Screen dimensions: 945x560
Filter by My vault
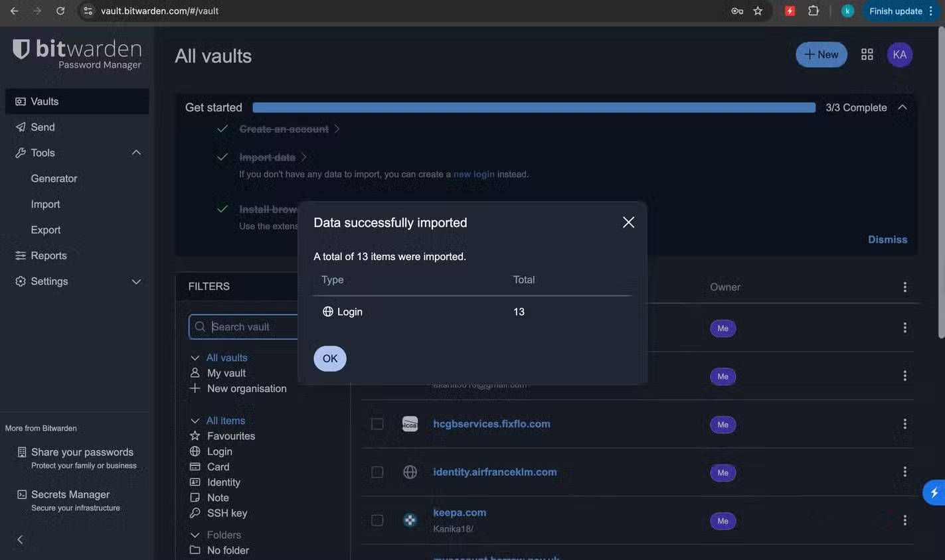click(226, 373)
